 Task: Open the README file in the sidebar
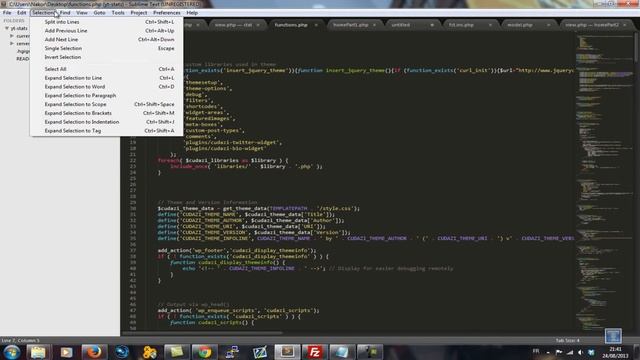(x=22, y=59)
